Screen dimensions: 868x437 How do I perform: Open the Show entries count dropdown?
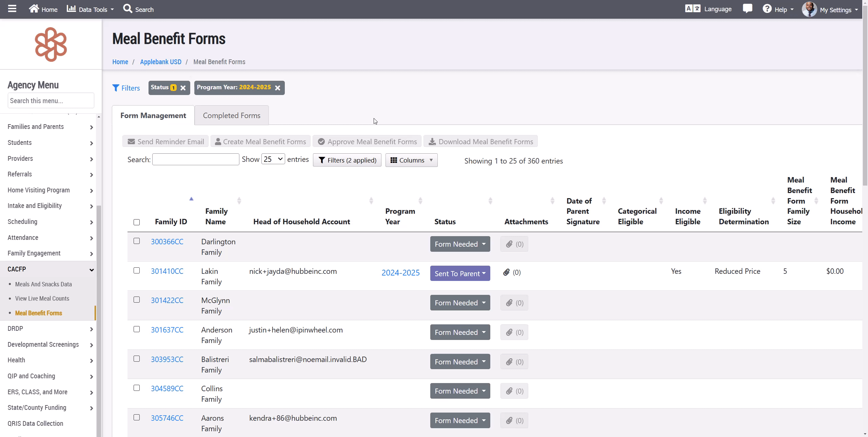[273, 159]
